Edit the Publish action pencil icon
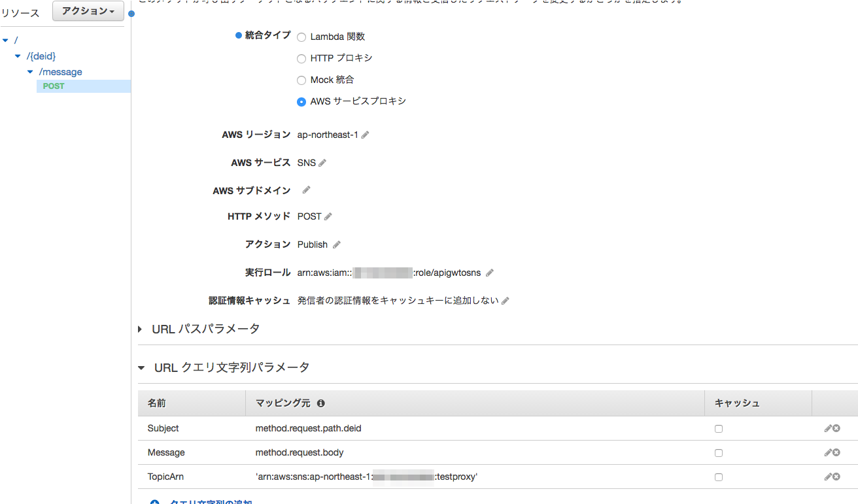This screenshot has width=858, height=504. [337, 244]
